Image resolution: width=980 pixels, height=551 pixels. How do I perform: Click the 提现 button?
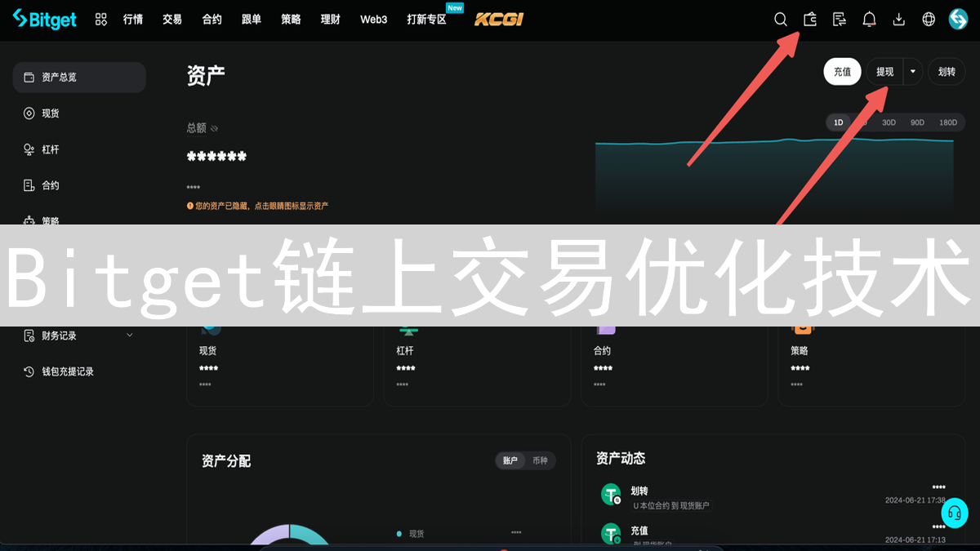885,72
